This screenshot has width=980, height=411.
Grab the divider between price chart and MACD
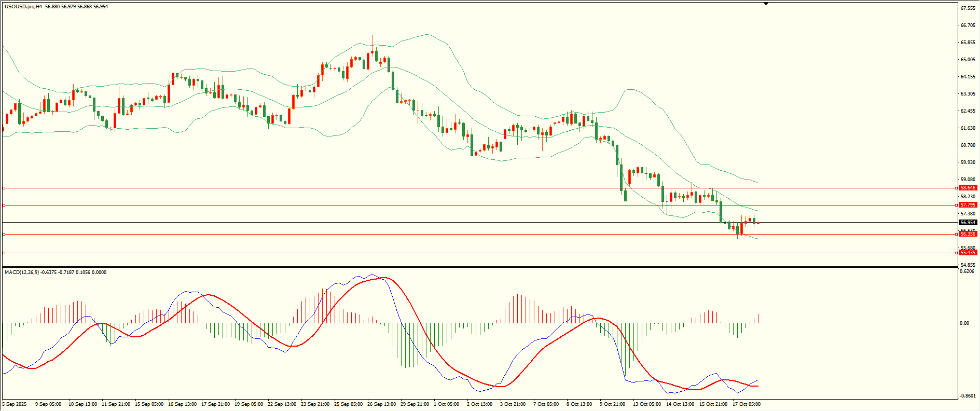[x=479, y=267]
